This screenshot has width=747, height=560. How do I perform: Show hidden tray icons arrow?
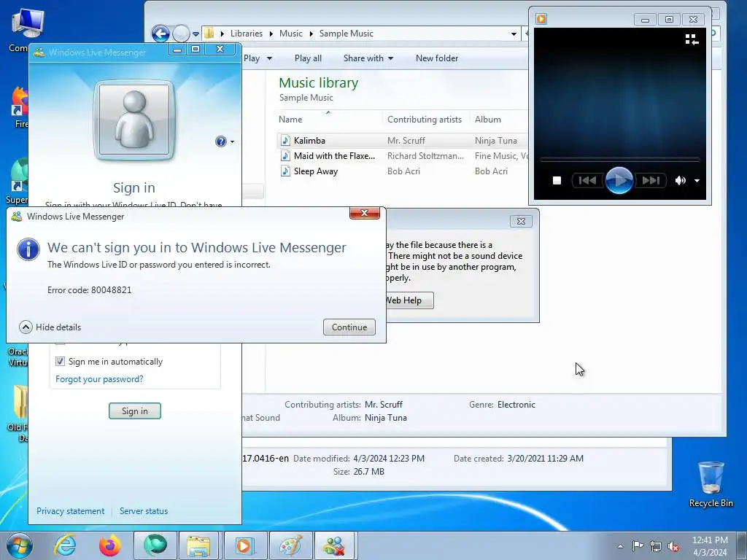click(620, 546)
